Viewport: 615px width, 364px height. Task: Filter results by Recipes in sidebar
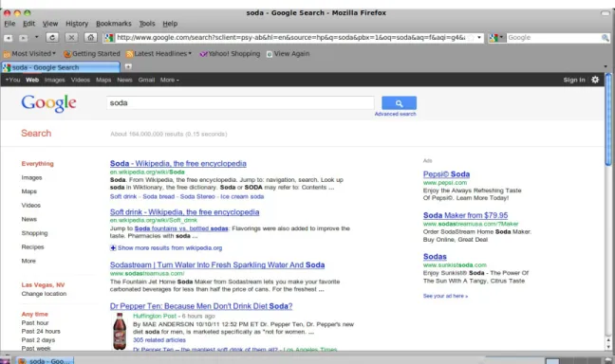point(32,247)
